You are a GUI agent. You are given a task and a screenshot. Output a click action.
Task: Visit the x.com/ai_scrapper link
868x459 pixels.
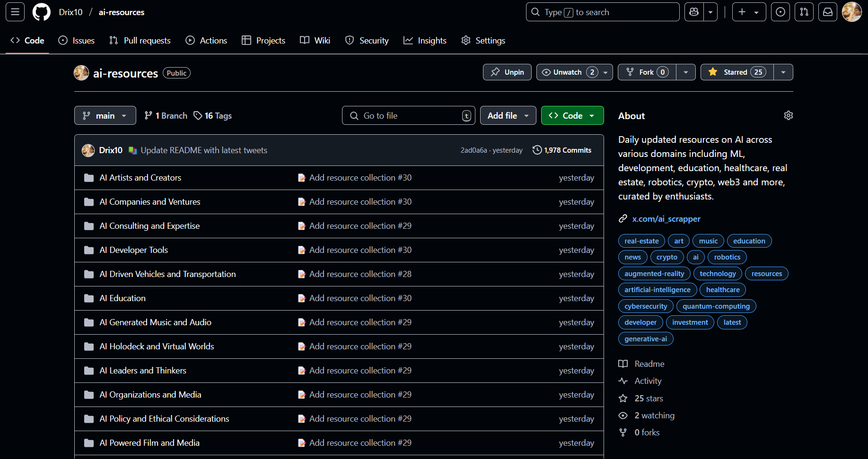pyautogui.click(x=666, y=219)
